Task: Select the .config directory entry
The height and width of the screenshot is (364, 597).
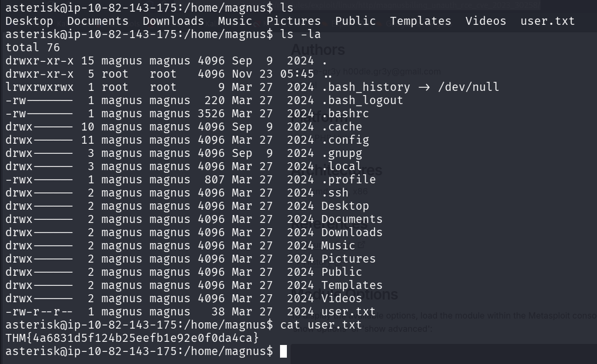Action: 345,139
